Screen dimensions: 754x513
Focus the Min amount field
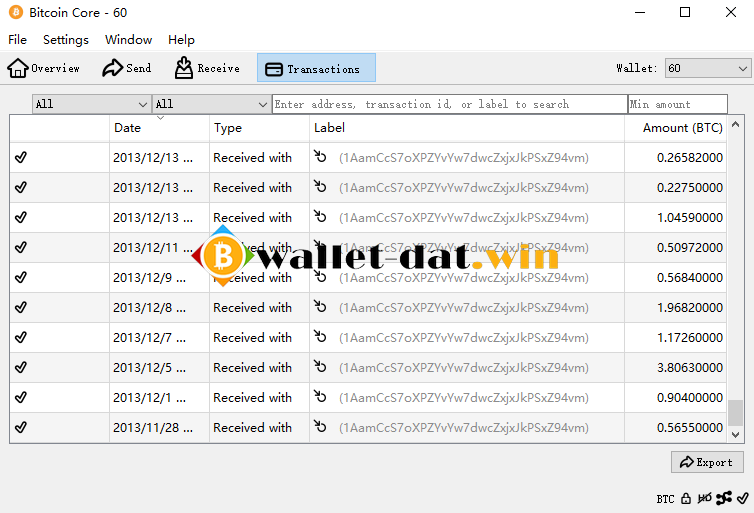pyautogui.click(x=678, y=104)
